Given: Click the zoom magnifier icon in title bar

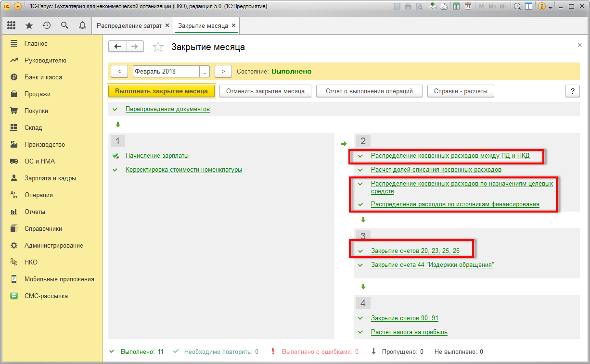Looking at the screenshot, I should click(517, 7).
